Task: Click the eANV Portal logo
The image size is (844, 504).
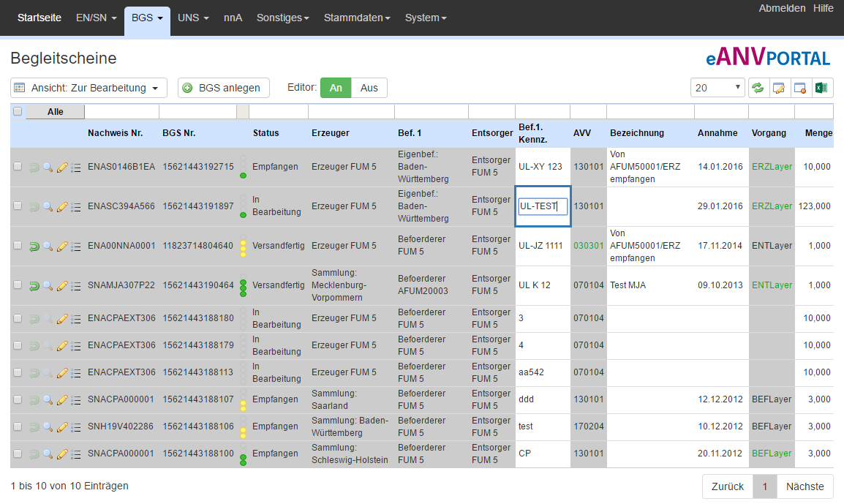Action: (x=767, y=57)
